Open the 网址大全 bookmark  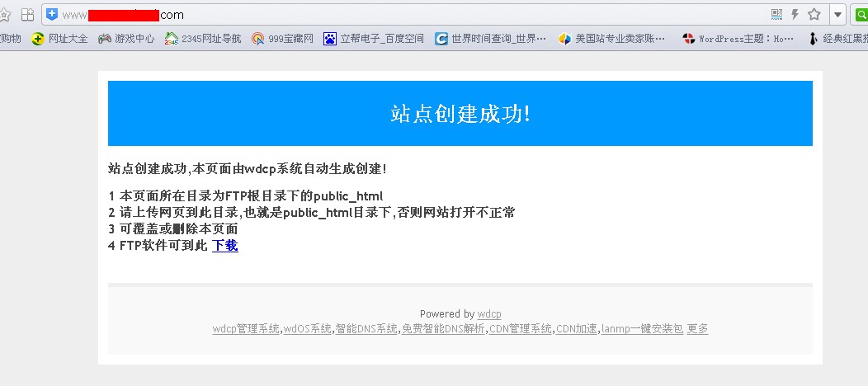point(59,38)
